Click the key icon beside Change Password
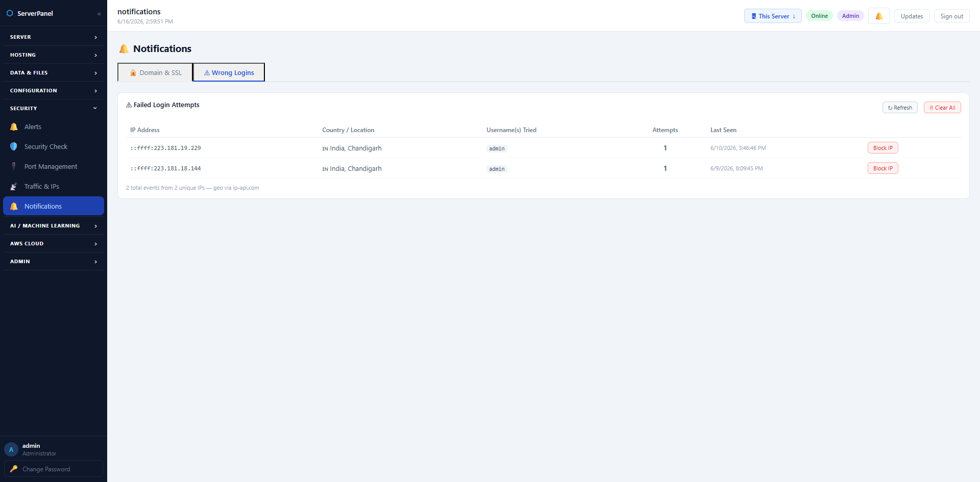Viewport: 980px width, 482px height. coord(14,469)
